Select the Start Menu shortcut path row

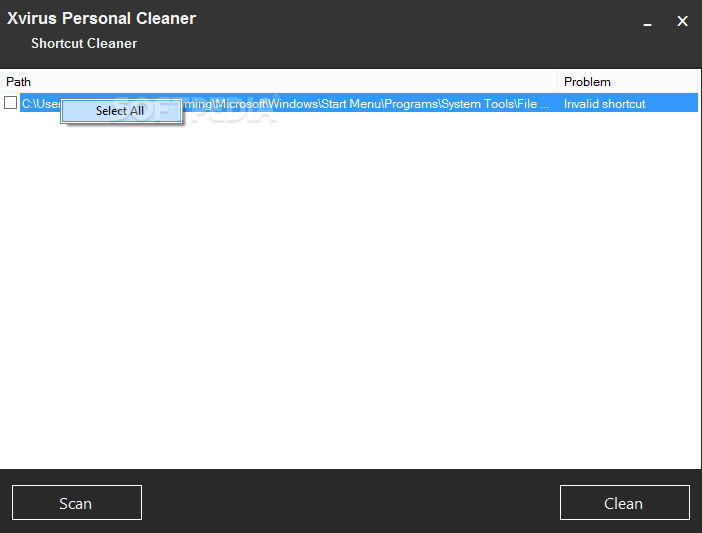pyautogui.click(x=359, y=103)
